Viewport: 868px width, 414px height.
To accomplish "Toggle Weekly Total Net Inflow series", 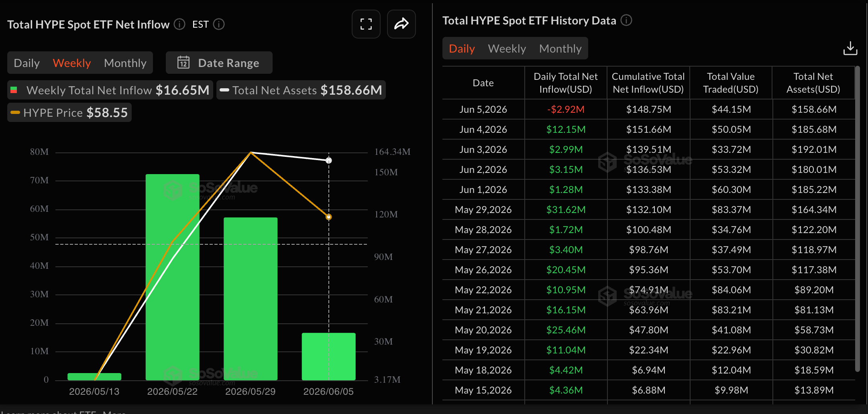I will (x=110, y=90).
